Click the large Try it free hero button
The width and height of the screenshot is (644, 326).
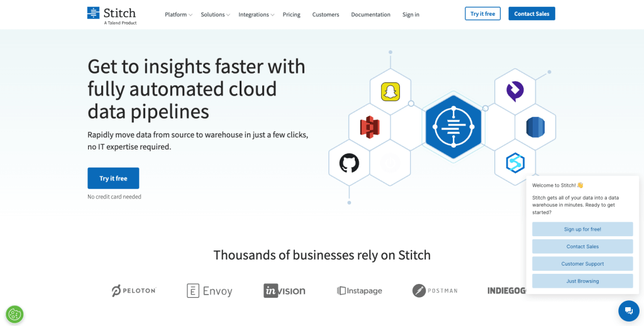point(113,178)
